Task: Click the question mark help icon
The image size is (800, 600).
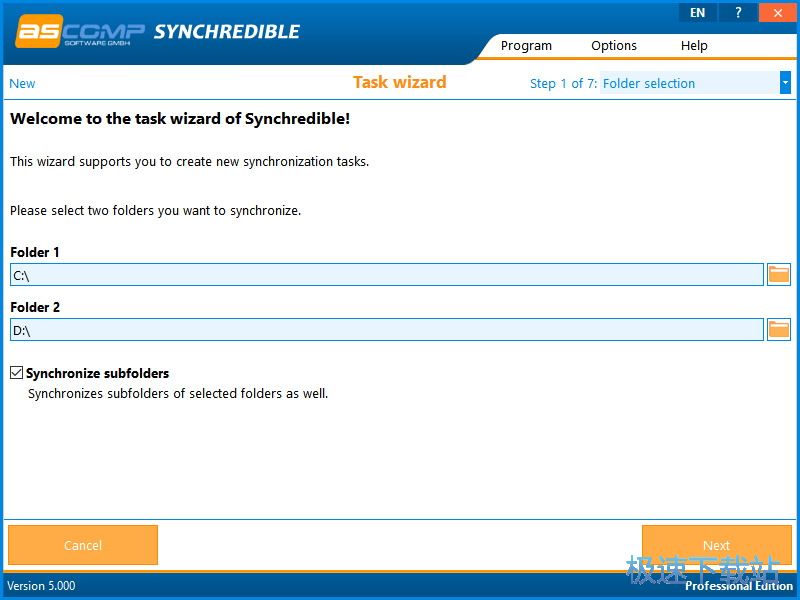Action: pyautogui.click(x=737, y=12)
